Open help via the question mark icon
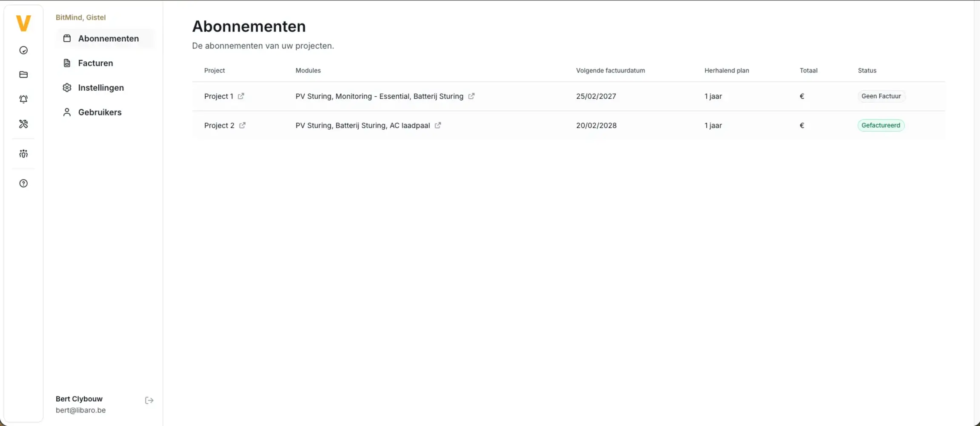The image size is (980, 426). [x=23, y=183]
